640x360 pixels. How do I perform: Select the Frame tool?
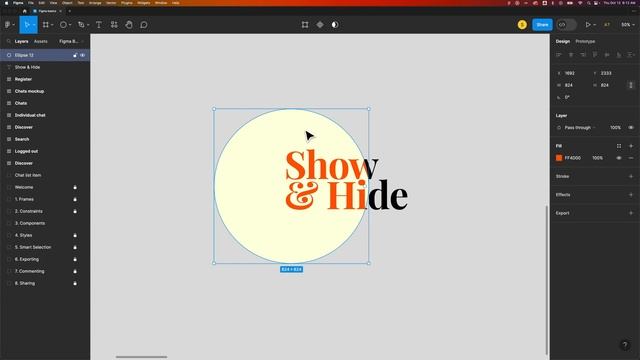(x=46, y=25)
